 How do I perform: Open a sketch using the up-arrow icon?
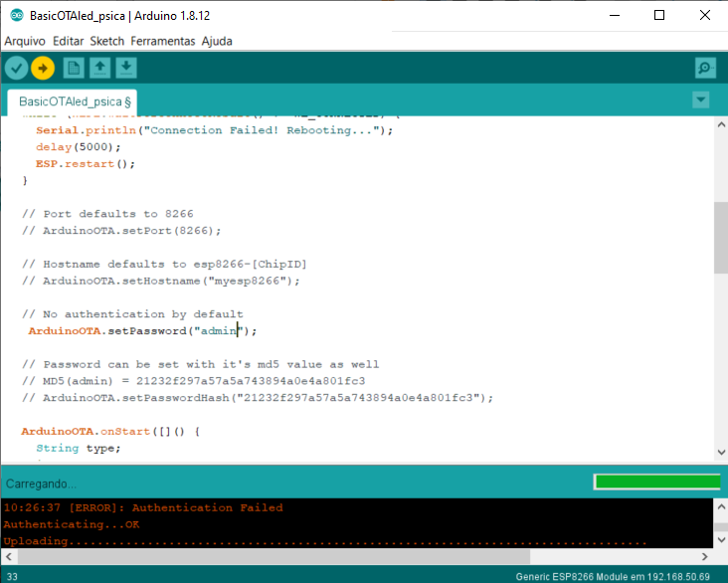[99, 69]
